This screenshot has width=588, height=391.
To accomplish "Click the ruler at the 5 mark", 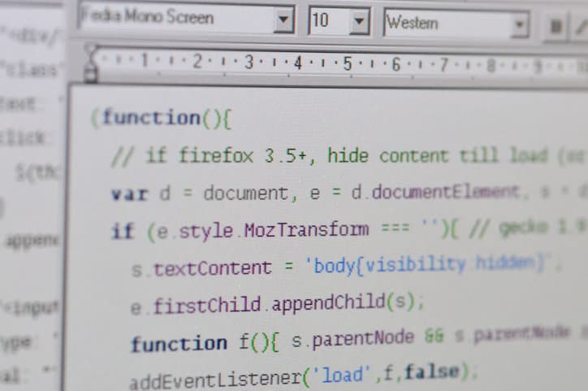I will point(348,63).
